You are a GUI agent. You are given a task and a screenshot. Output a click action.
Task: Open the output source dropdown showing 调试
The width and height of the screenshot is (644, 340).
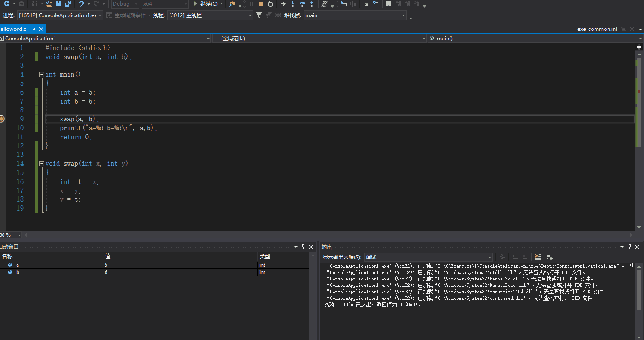[428, 257]
